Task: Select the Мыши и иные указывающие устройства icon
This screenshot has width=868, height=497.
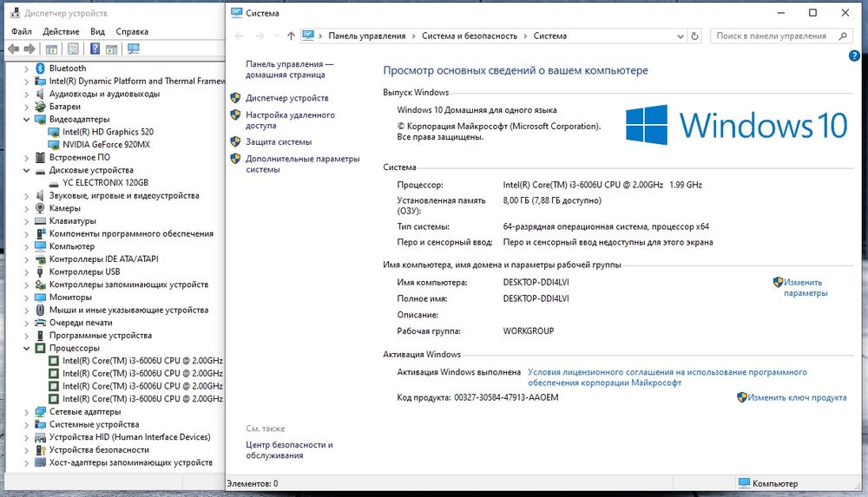Action: [40, 310]
